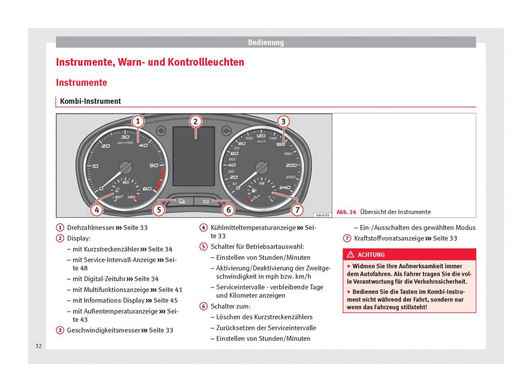Click callout number 3 on the speedometer image
532x392 pixels.
click(x=283, y=122)
